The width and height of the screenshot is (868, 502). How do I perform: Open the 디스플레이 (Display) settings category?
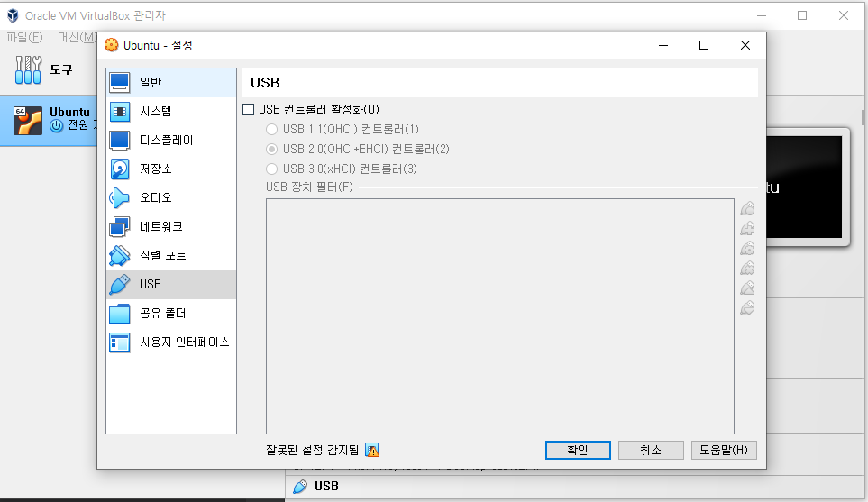click(x=171, y=140)
